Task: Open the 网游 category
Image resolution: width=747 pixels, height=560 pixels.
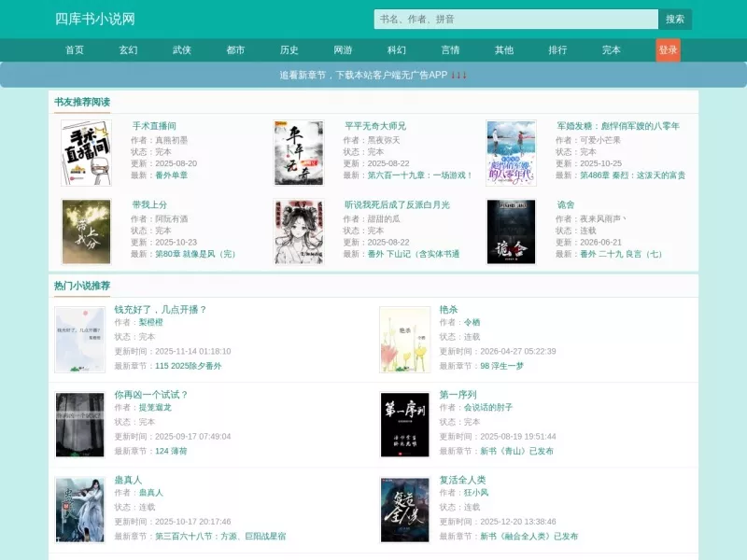Action: [343, 50]
